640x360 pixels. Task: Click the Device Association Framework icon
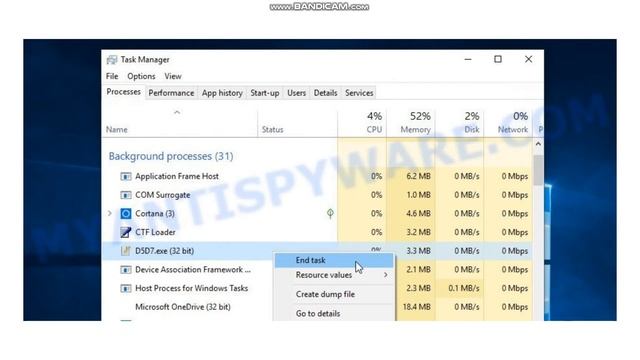pyautogui.click(x=126, y=269)
